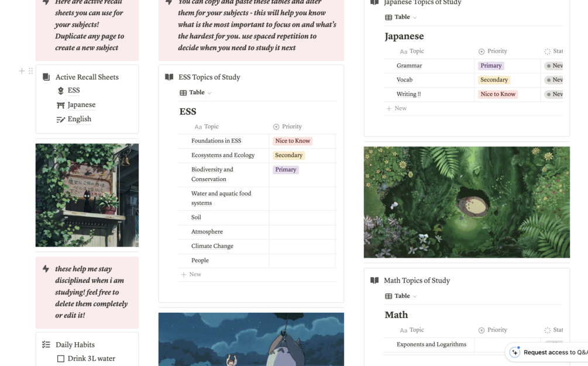Click the English pencil-lines icon
The image size is (588, 366).
pyautogui.click(x=61, y=119)
